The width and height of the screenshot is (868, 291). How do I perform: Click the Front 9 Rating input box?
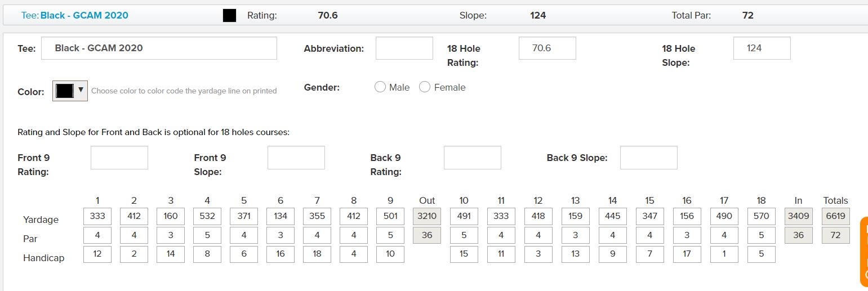pos(119,158)
